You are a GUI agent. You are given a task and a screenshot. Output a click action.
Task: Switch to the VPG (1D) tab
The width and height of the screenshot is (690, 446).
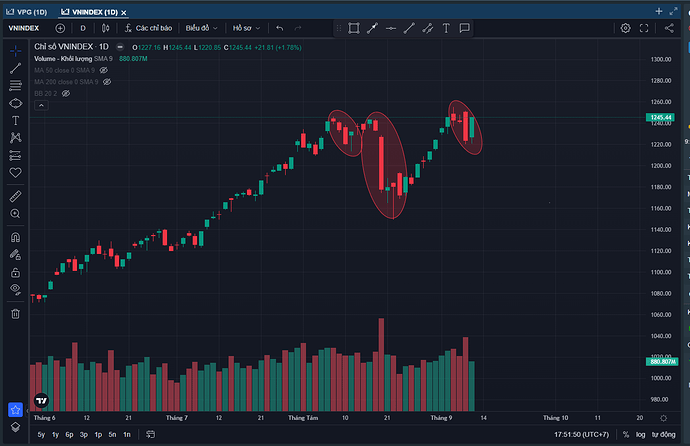click(25, 9)
